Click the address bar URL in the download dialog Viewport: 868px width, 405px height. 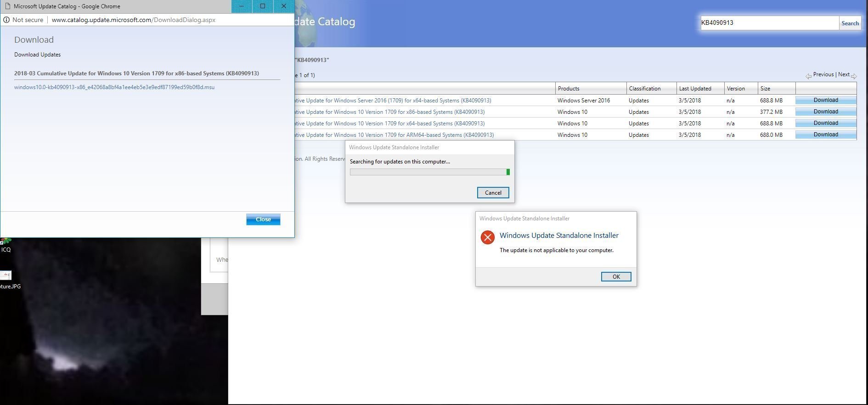[x=134, y=20]
